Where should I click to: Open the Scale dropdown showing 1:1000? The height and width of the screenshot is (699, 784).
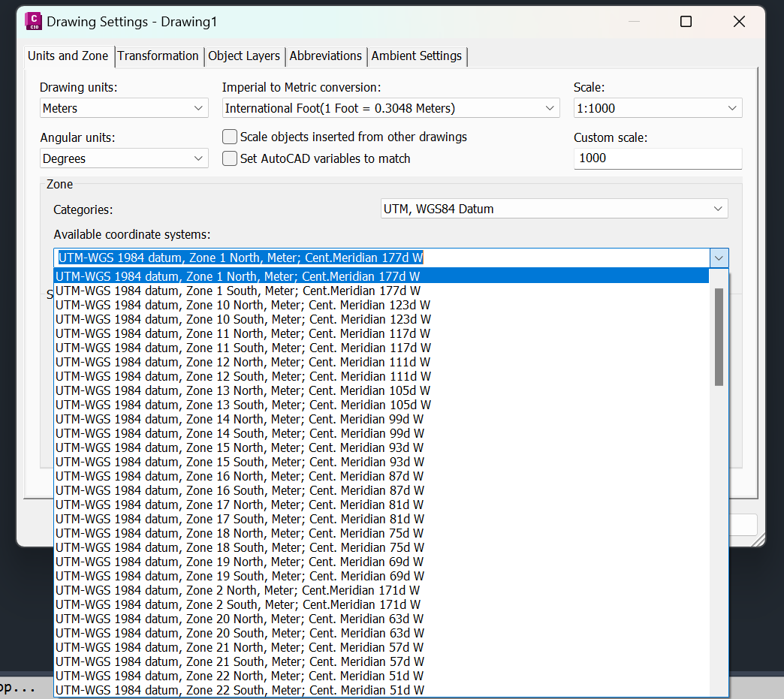658,108
